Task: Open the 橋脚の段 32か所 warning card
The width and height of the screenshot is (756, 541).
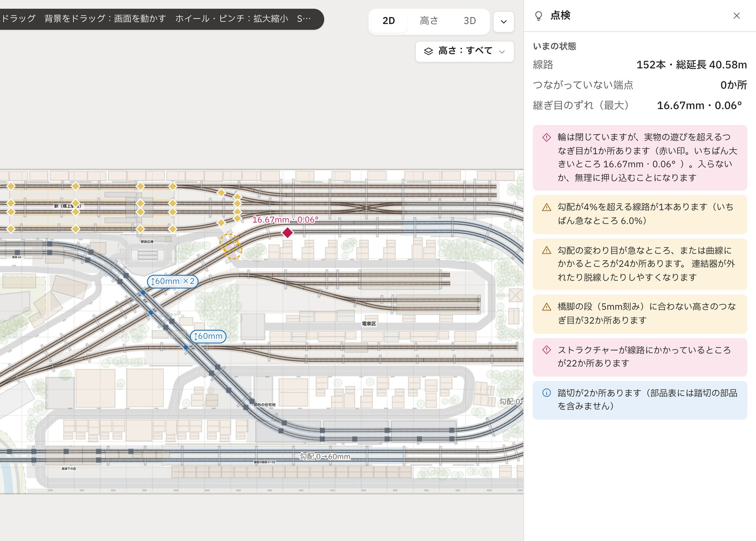Action: (x=640, y=314)
